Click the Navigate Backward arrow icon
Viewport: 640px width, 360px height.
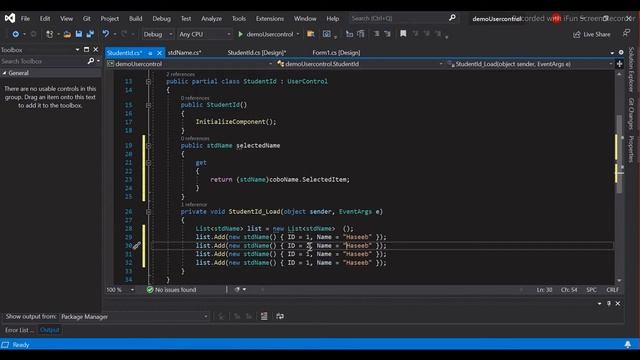point(16,34)
